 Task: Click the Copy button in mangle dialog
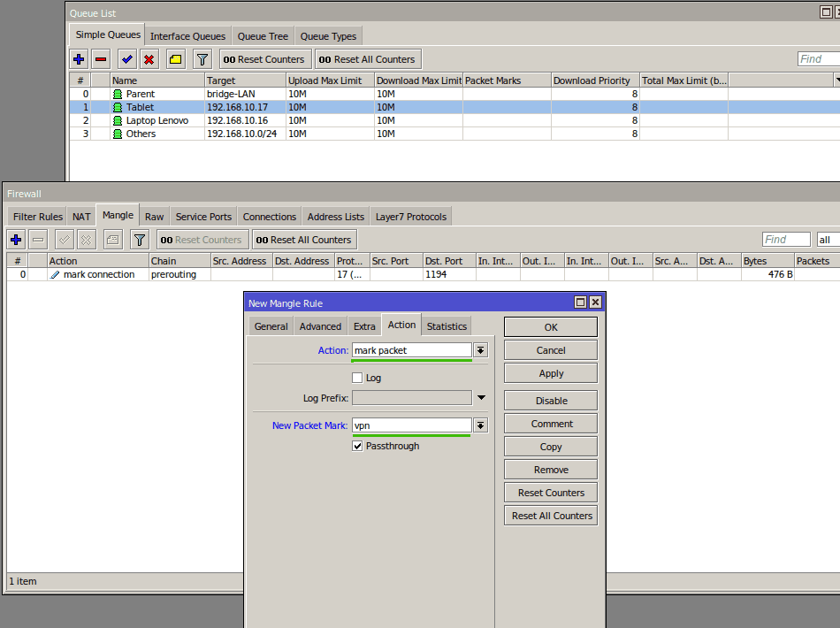(551, 447)
